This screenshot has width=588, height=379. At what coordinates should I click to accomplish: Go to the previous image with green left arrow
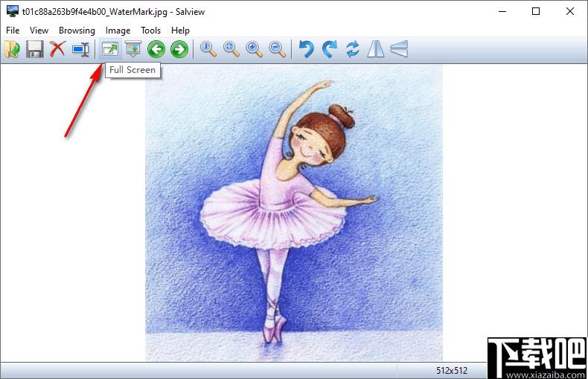[156, 49]
